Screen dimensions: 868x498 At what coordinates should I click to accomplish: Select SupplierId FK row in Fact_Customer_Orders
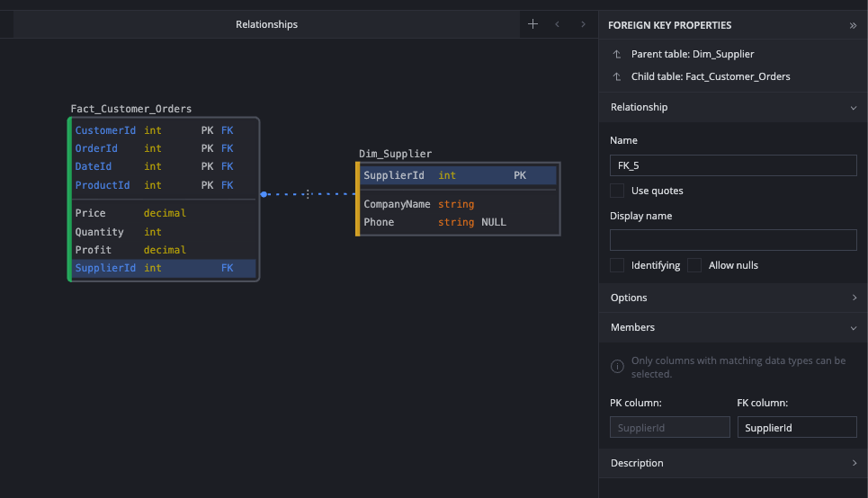pyautogui.click(x=164, y=269)
